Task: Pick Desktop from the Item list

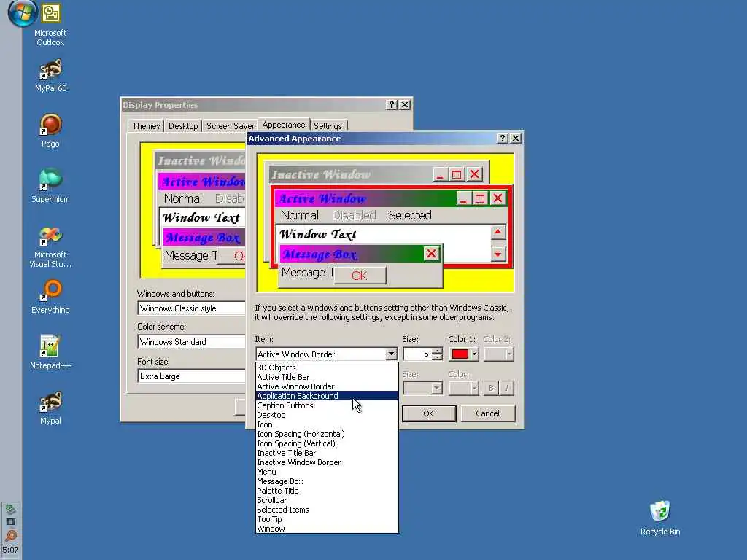Action: pyautogui.click(x=327, y=415)
